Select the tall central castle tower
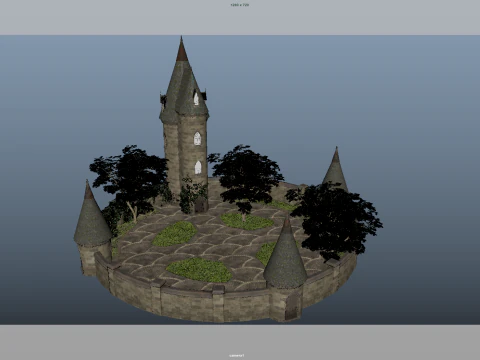Image resolution: width=480 pixels, height=360 pixels. 184,125
